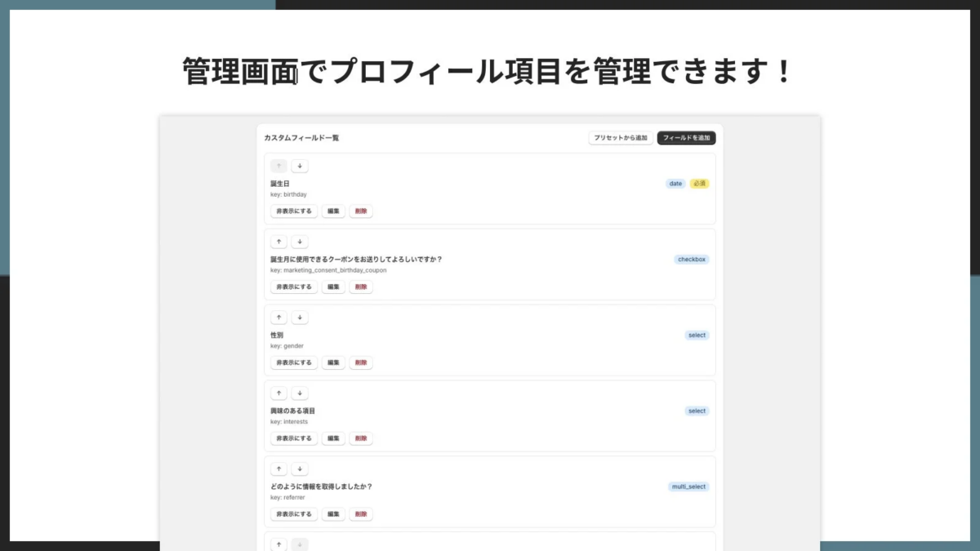Move the referrer field up
Viewport: 980px width, 551px height.
pyautogui.click(x=278, y=469)
